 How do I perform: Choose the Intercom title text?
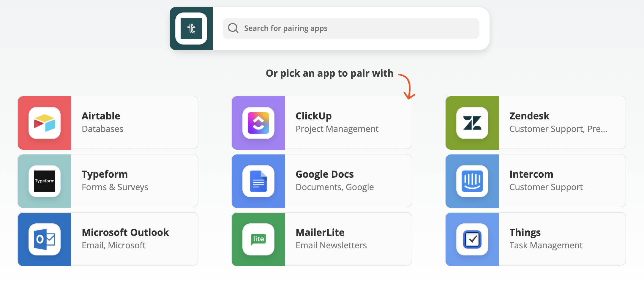(x=531, y=174)
